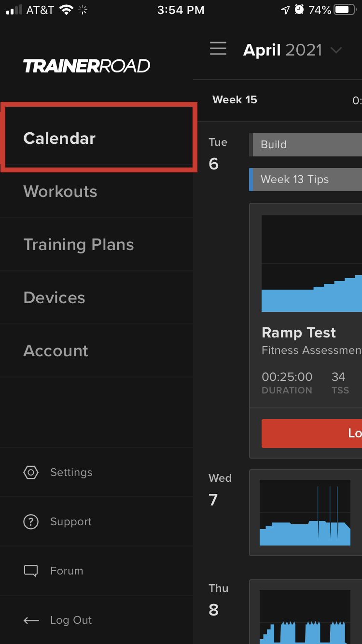Screen dimensions: 362x644
Task: Open the Calendar menu item
Action: (97, 138)
